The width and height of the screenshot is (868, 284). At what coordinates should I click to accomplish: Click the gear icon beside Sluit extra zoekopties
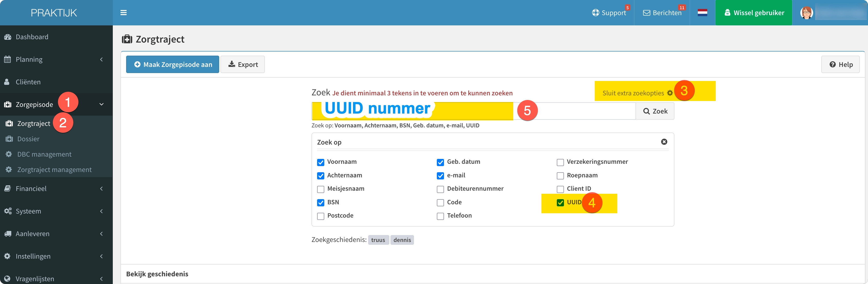[x=670, y=93]
